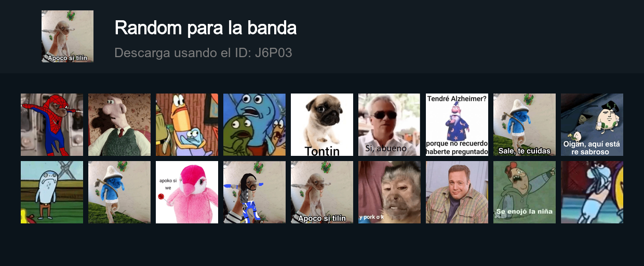Select the monkey 'y pork o k' sticker
Viewport: 644px width, 266px height.
390,192
